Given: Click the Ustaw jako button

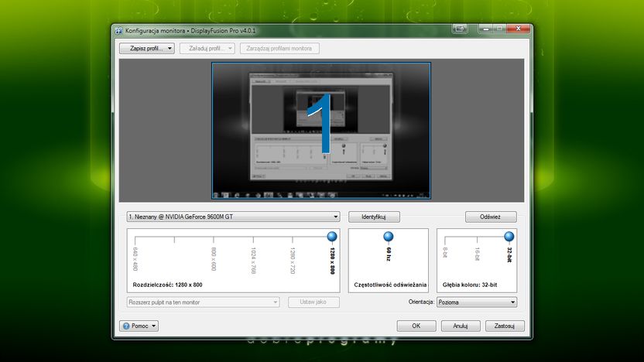Looking at the screenshot, I should pyautogui.click(x=313, y=302).
